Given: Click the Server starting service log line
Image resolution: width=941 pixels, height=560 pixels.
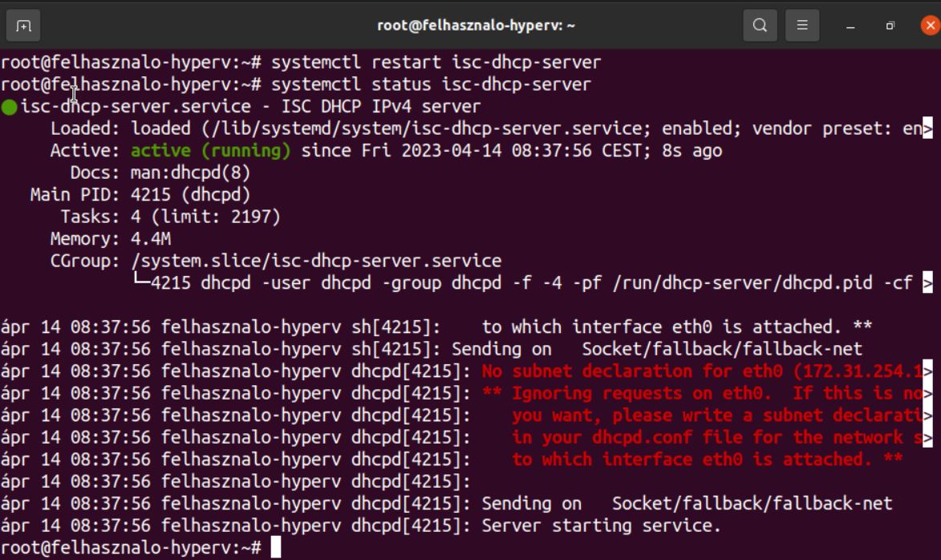Looking at the screenshot, I should point(601,526).
